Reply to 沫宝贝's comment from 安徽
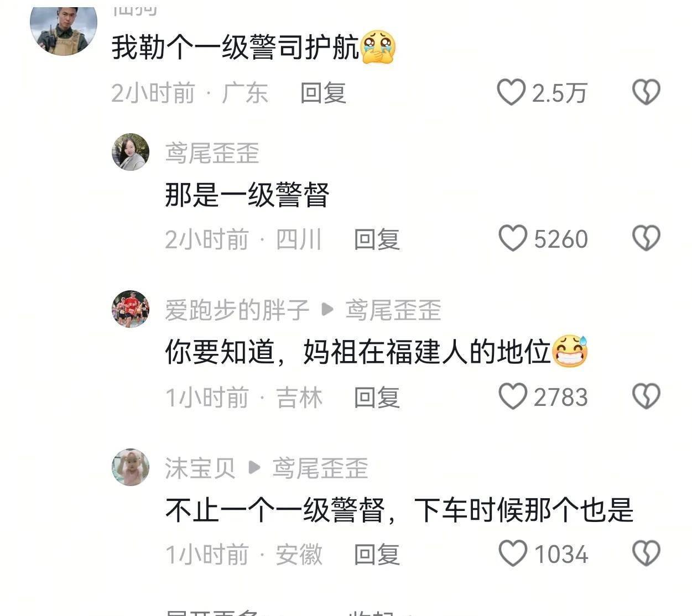Image resolution: width=692 pixels, height=616 pixels. [377, 555]
